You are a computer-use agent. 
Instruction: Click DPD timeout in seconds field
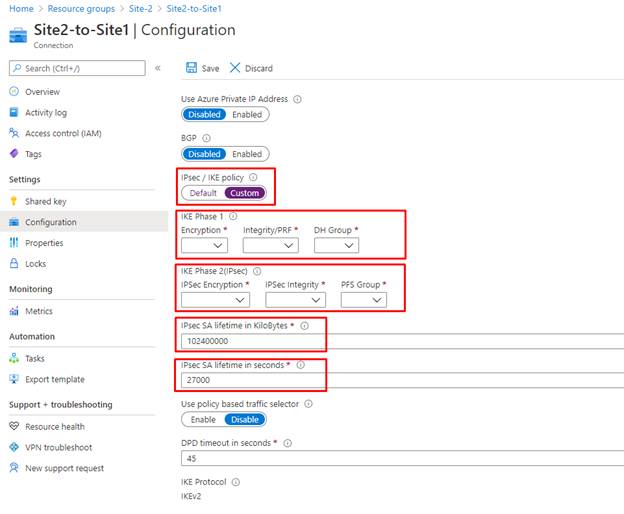402,458
